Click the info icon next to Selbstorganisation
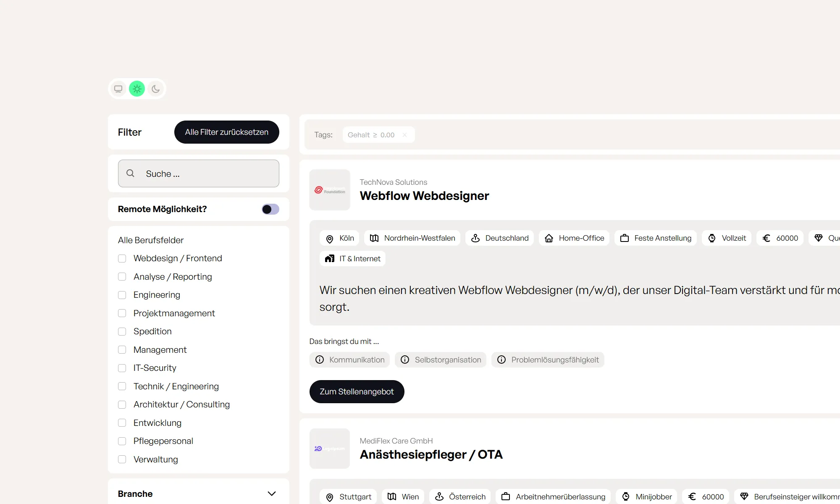This screenshot has height=504, width=840. [x=405, y=360]
